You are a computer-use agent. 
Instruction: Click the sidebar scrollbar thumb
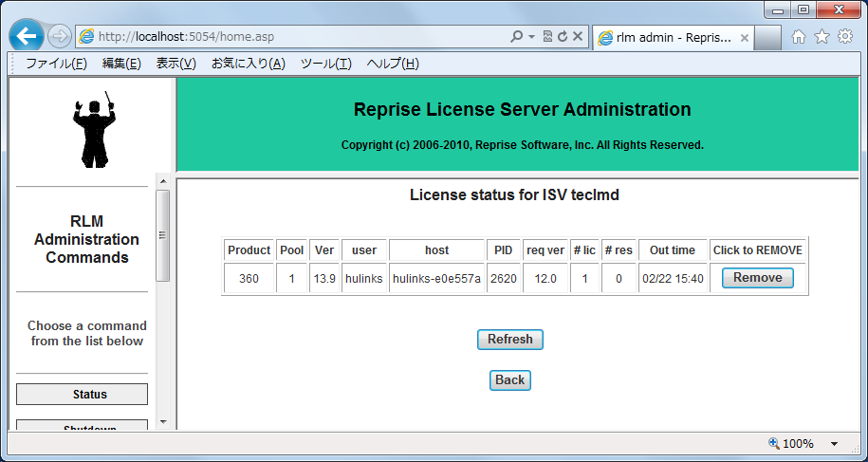(163, 235)
